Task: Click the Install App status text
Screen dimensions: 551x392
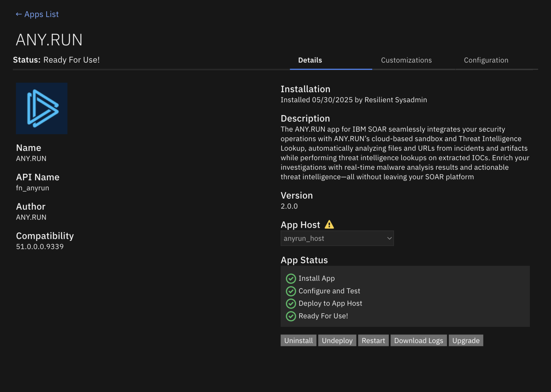Action: [316, 278]
